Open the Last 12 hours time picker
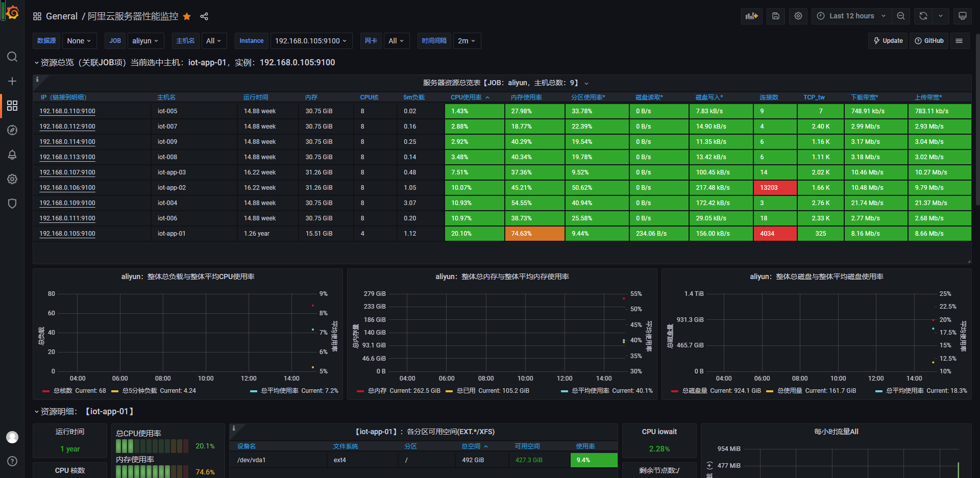The image size is (980, 478). point(851,16)
